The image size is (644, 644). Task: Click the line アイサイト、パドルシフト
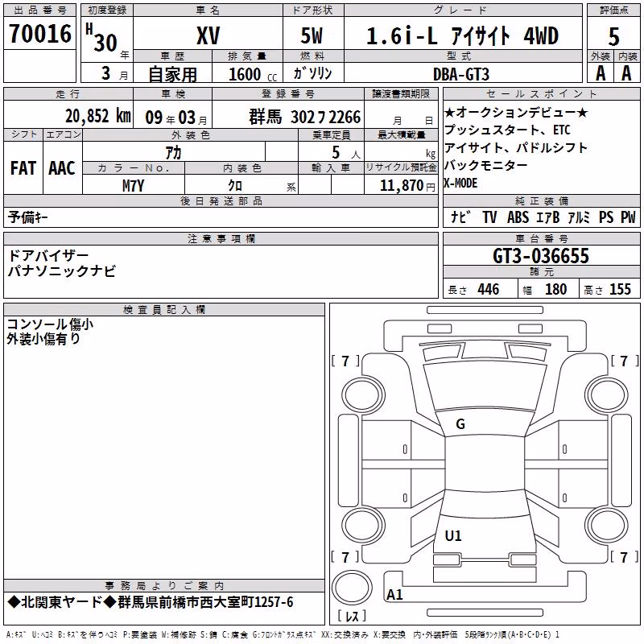[x=516, y=147]
